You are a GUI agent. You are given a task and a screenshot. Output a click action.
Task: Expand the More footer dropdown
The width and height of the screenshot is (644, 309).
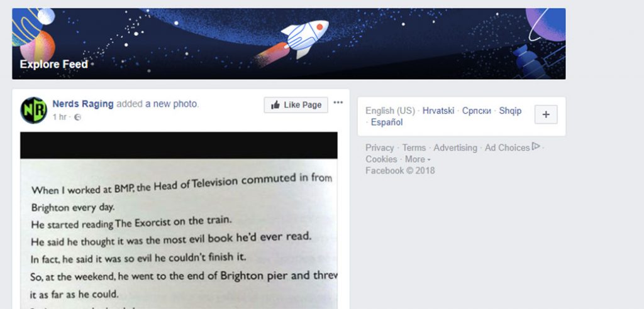pyautogui.click(x=418, y=160)
